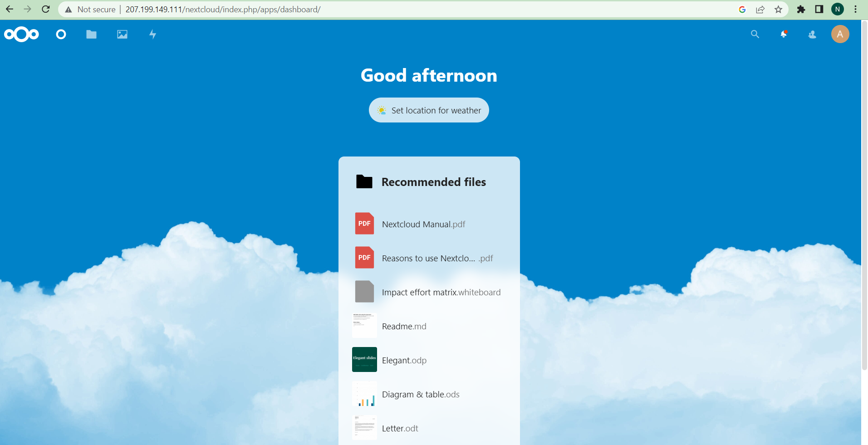This screenshot has height=445, width=868.
Task: Open Elegant.odp presentation
Action: pos(429,360)
